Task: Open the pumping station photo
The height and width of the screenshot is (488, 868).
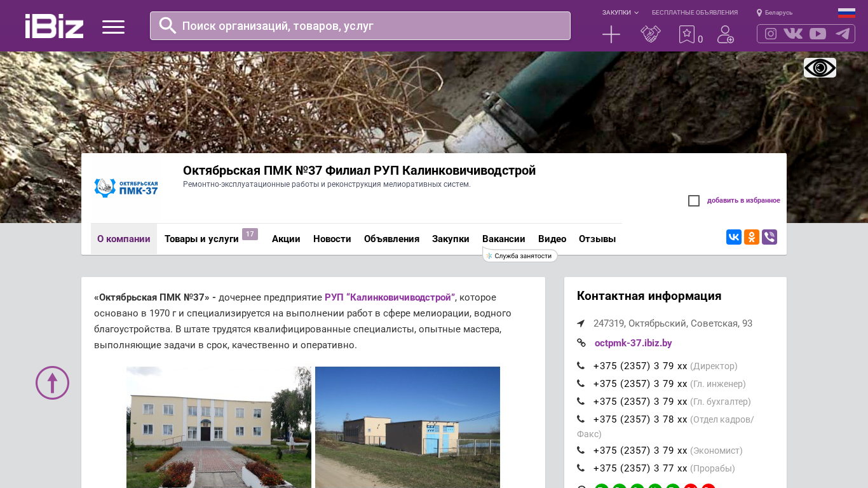Action: [407, 427]
